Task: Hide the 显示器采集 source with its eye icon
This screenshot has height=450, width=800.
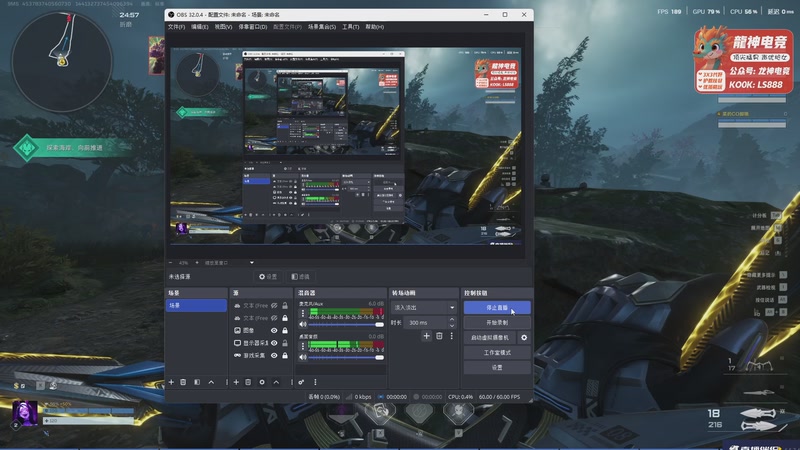Action: (x=274, y=343)
